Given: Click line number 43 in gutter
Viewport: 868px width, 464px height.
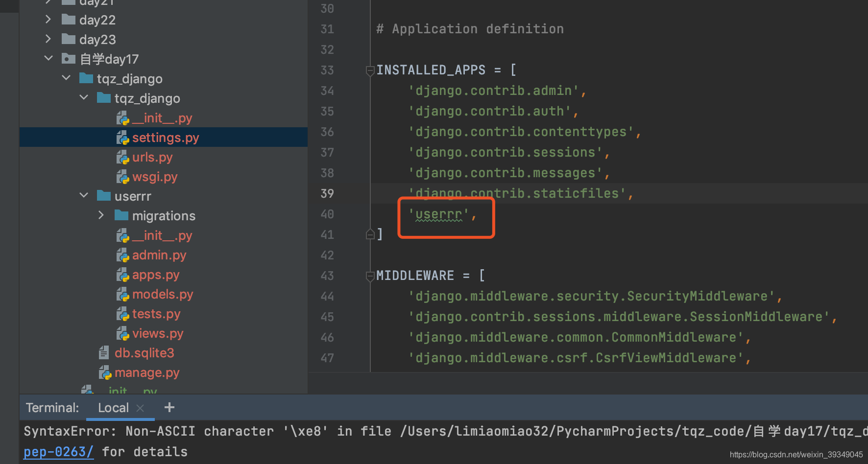Looking at the screenshot, I should [x=327, y=276].
